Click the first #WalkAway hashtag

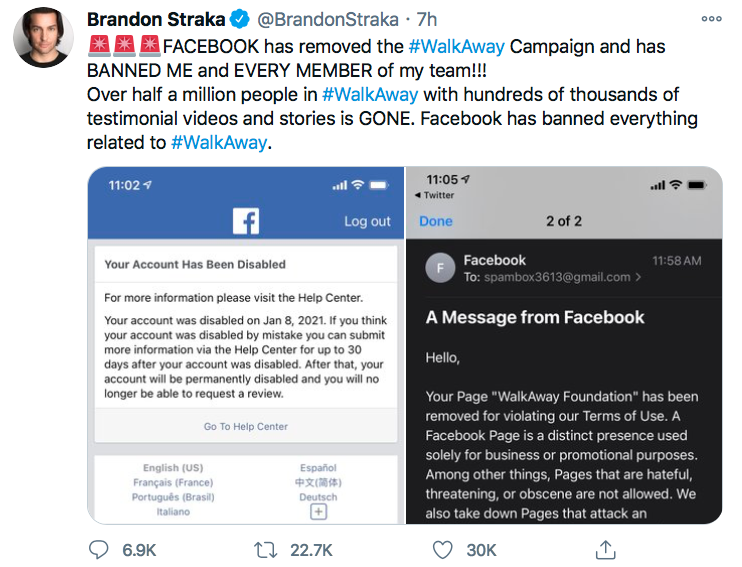(x=457, y=47)
